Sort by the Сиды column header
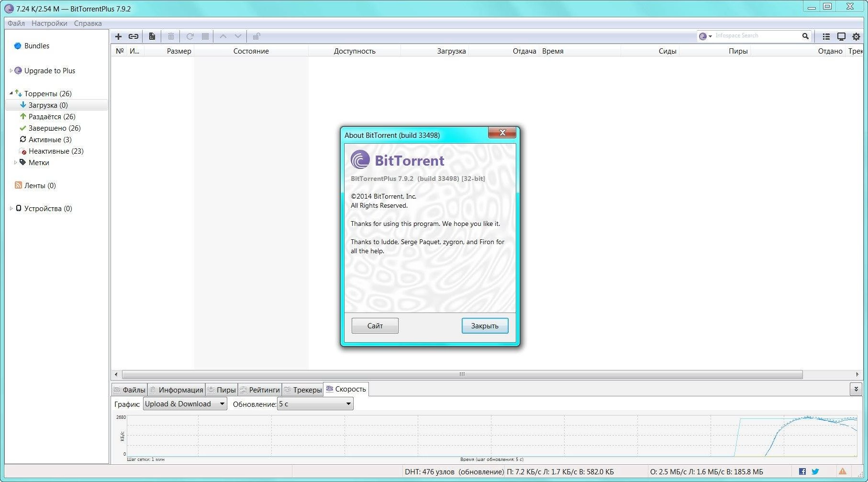Image resolution: width=868 pixels, height=482 pixels. point(650,51)
